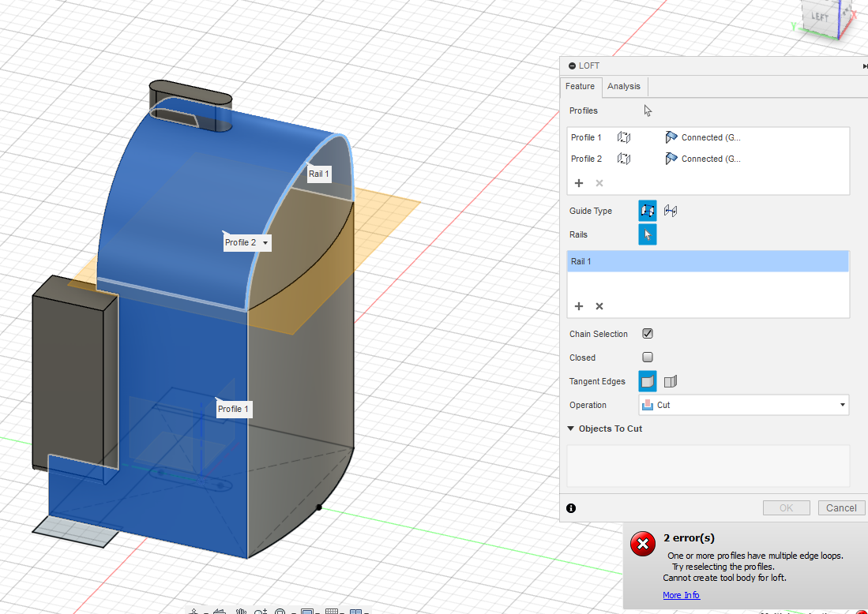868x614 pixels.
Task: Collapse the Objects To Cut section
Action: point(571,429)
